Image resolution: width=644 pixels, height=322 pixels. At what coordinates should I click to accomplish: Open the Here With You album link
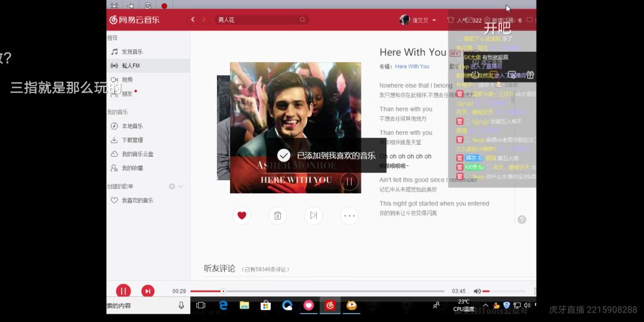pyautogui.click(x=412, y=67)
